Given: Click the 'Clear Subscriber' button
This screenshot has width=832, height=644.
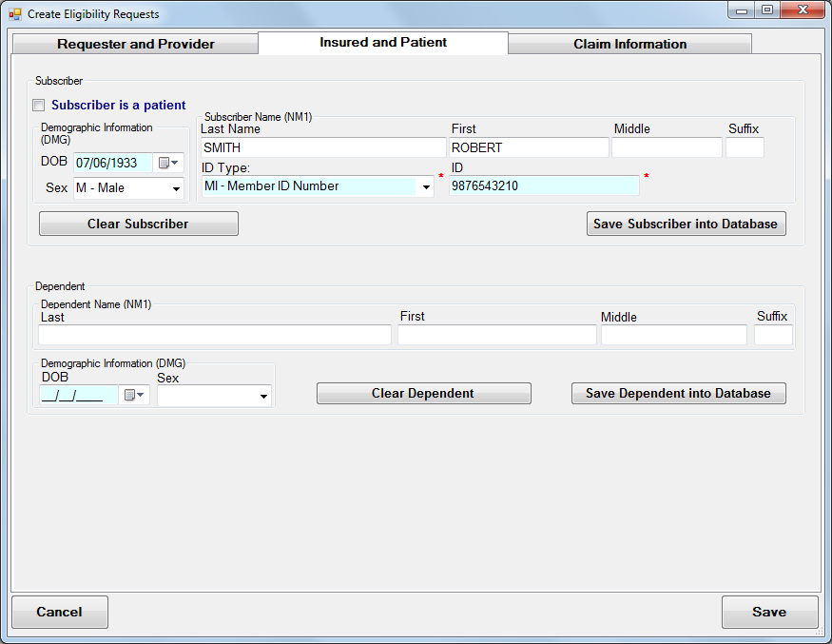Looking at the screenshot, I should pos(138,224).
